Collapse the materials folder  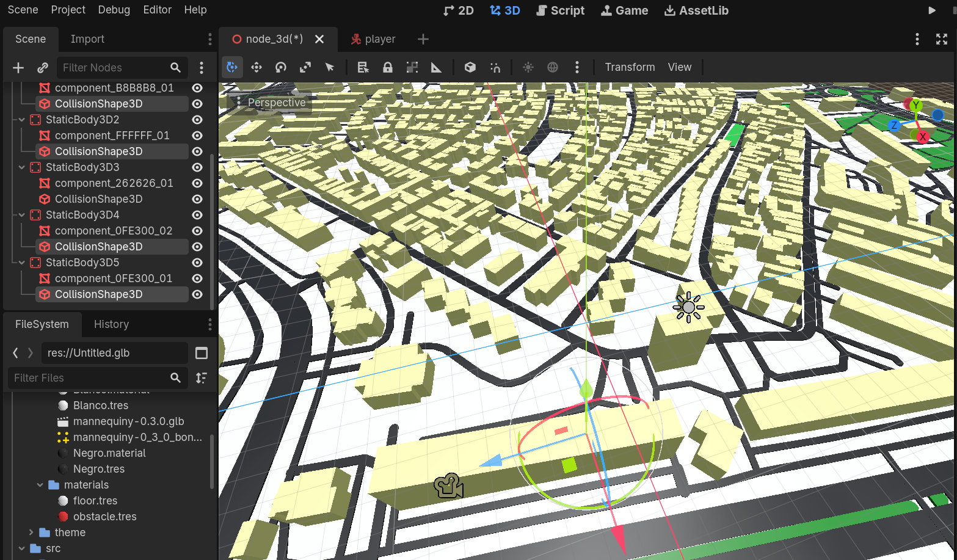click(x=40, y=485)
